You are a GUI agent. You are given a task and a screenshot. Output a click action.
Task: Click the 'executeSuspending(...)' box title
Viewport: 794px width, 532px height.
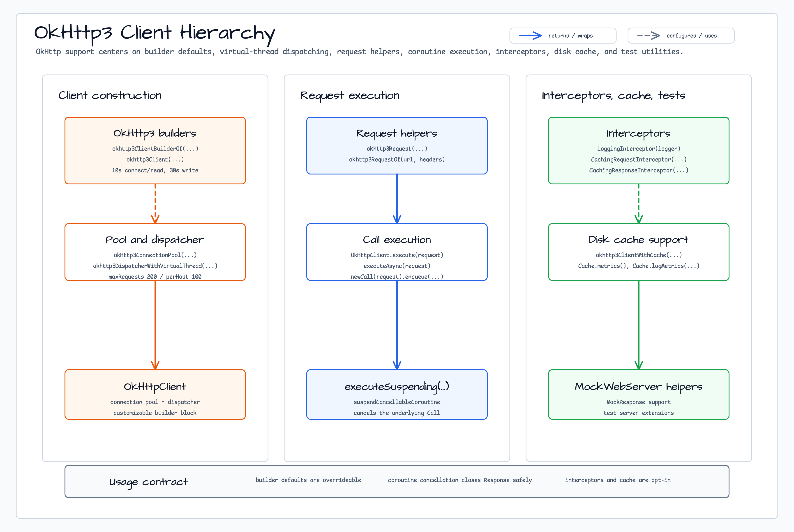(x=397, y=387)
